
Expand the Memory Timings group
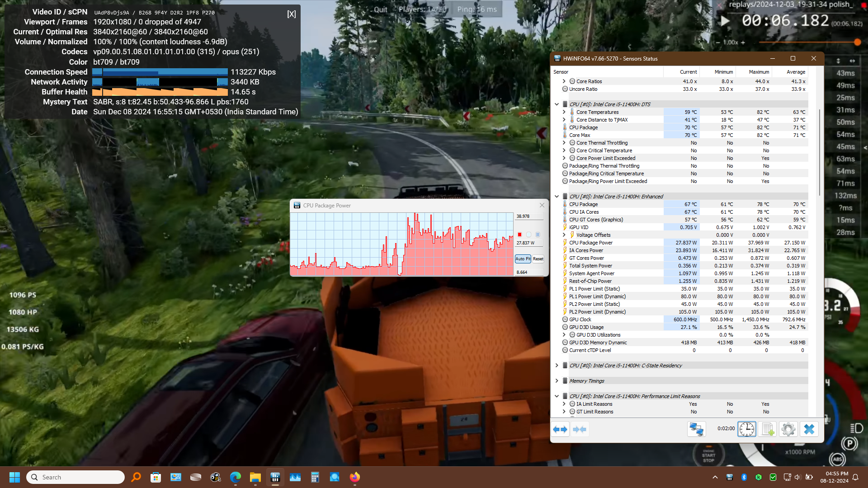(557, 381)
